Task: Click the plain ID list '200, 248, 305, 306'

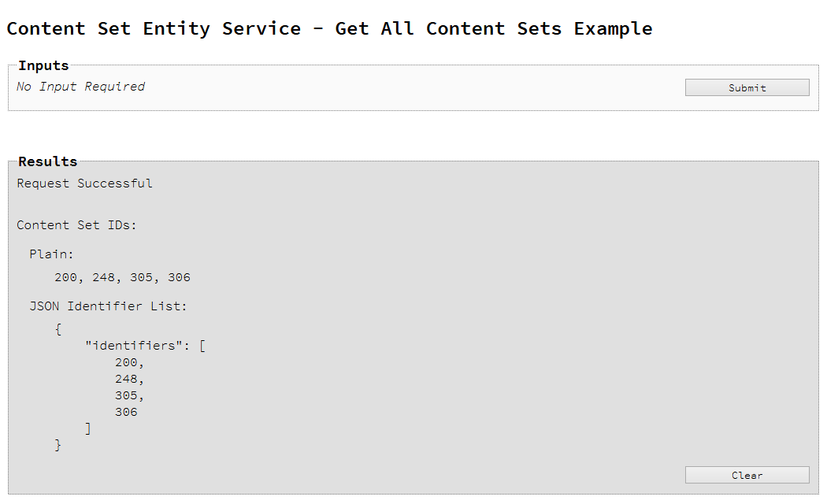Action: pos(122,277)
